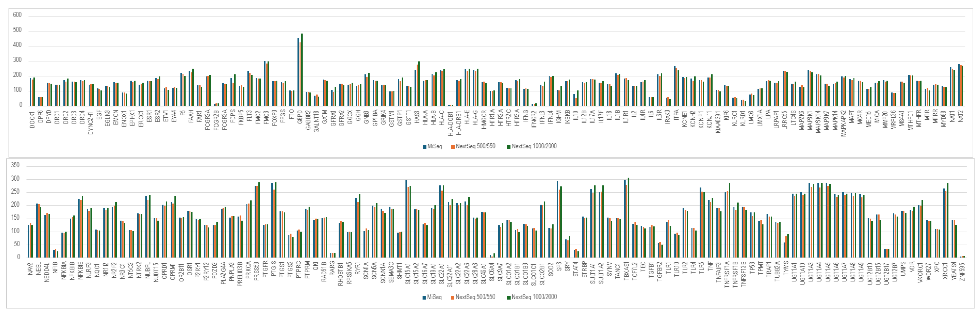The width and height of the screenshot is (980, 315).
Task: Click the blue MiSeq legend swatch in the upper chart
Action: coord(424,147)
